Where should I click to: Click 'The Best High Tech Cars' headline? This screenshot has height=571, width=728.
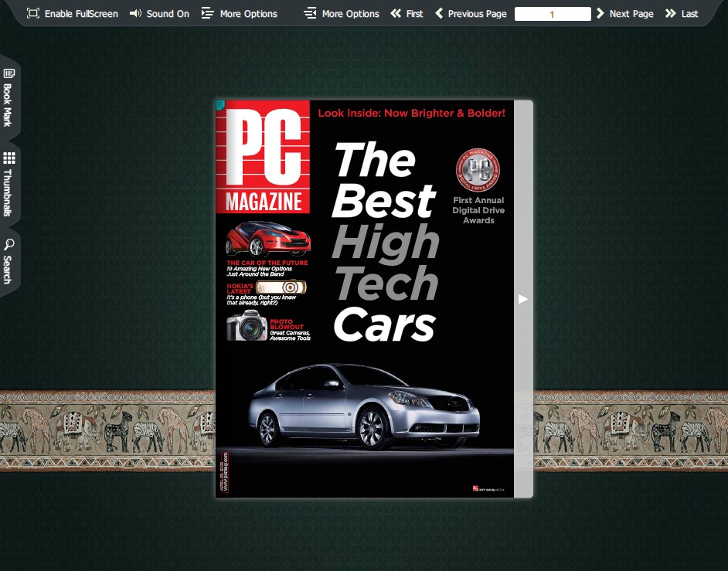coord(385,241)
